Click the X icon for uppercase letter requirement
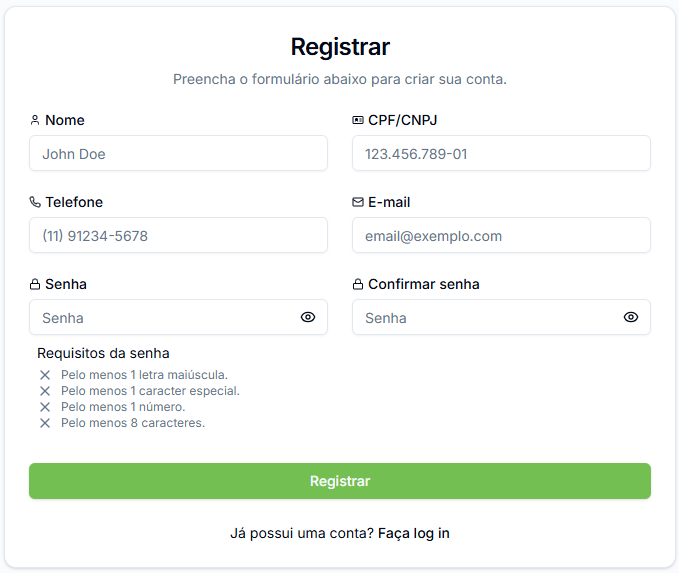Viewport: 679px width, 573px height. tap(45, 375)
